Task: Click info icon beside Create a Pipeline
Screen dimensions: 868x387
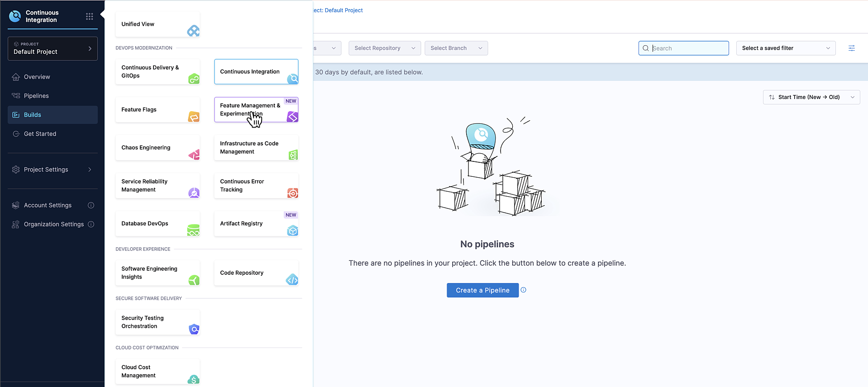Action: coord(523,290)
